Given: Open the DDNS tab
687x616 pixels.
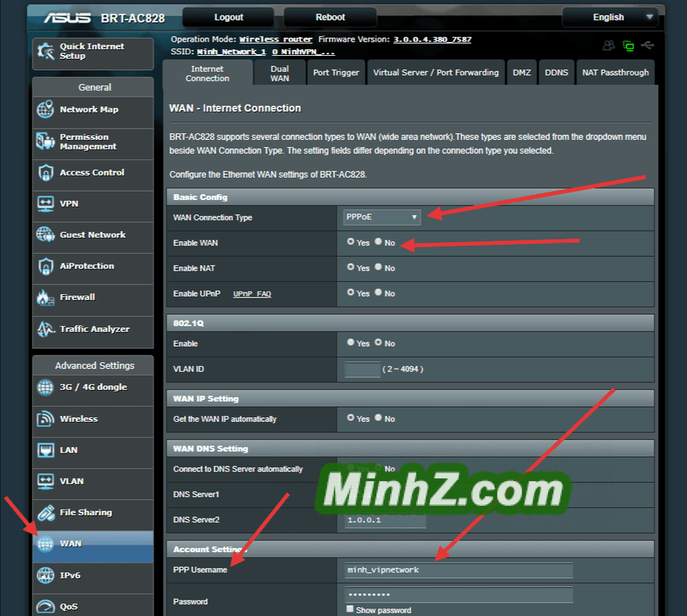Looking at the screenshot, I should (x=556, y=73).
